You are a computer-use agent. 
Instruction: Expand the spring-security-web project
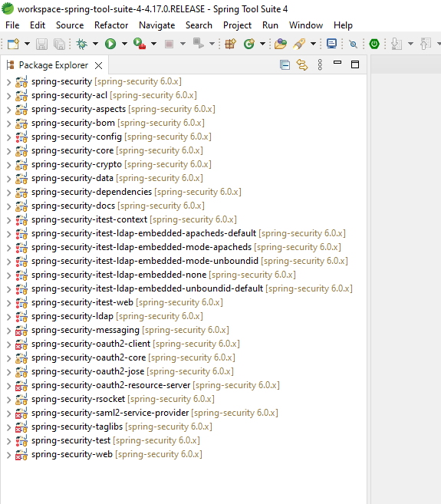(x=8, y=455)
